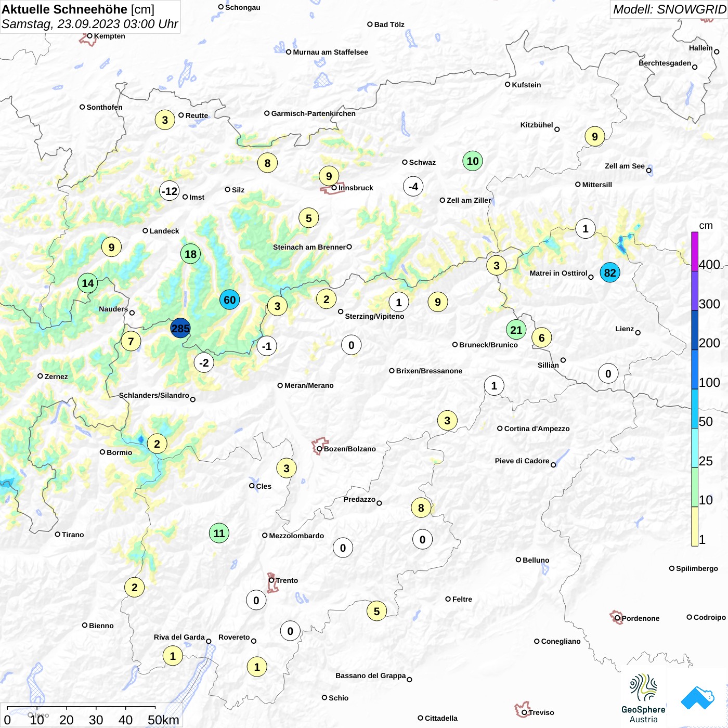The height and width of the screenshot is (728, 728).
Task: Click the Belluno city label
Action: [536, 560]
